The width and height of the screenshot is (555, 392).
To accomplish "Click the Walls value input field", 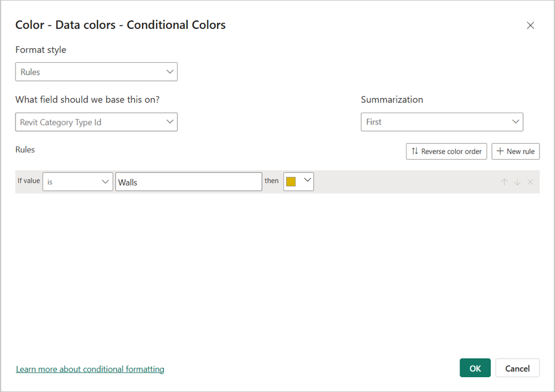I will click(x=188, y=182).
